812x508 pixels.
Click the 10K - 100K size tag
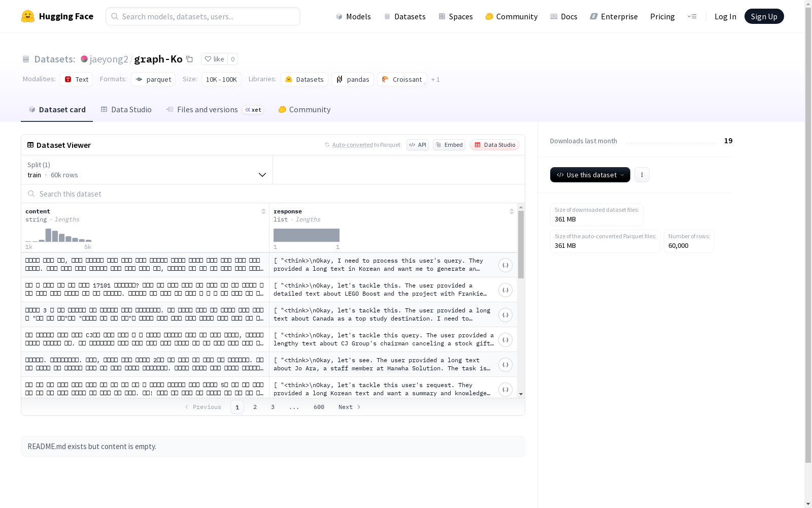click(x=221, y=79)
